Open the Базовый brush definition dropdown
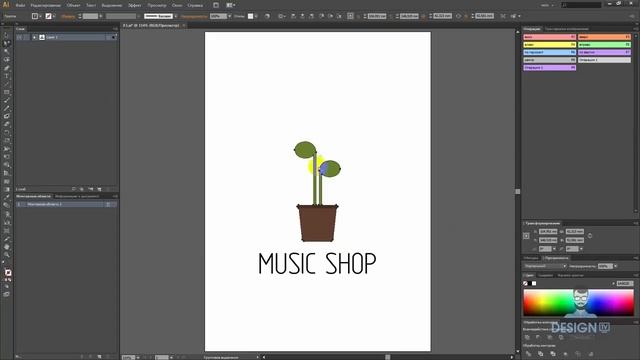Viewport: 640px width, 360px height. (176, 16)
